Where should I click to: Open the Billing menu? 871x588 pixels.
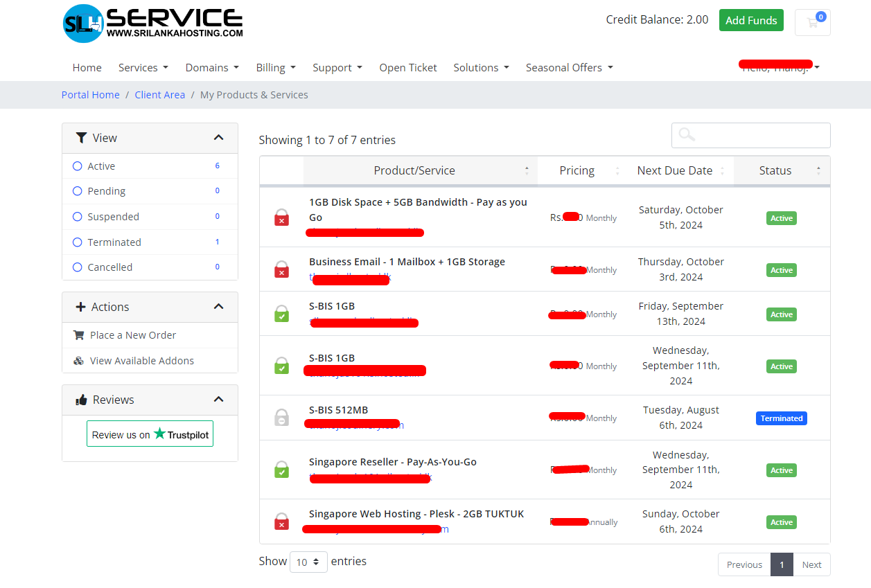pos(276,67)
